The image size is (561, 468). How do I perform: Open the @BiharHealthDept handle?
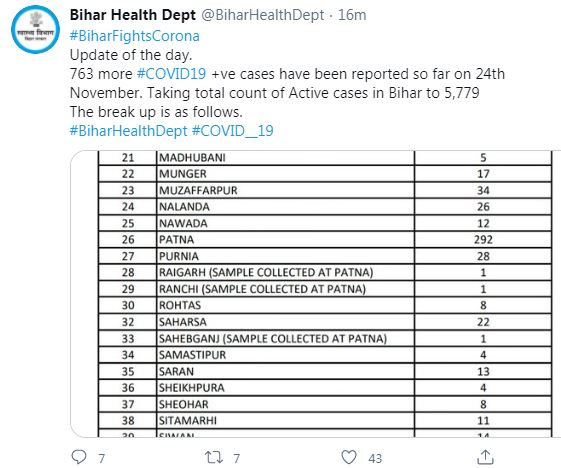click(263, 15)
